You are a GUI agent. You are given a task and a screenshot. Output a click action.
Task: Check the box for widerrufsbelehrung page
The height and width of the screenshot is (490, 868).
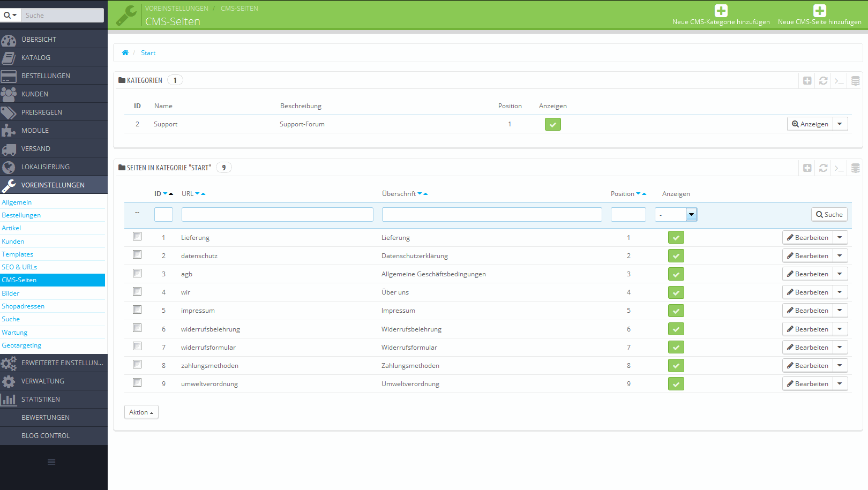pos(137,328)
